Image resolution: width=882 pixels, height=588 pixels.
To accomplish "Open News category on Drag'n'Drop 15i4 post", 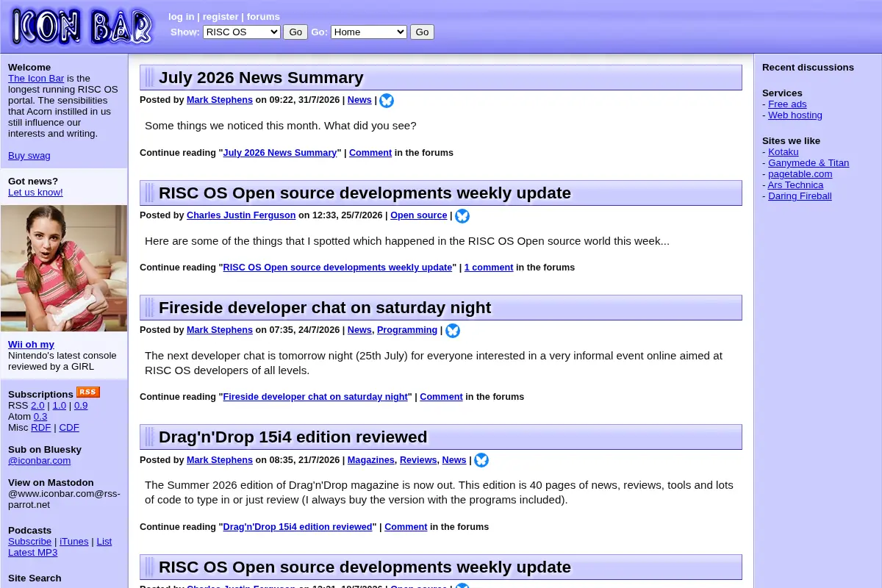I will [x=454, y=459].
